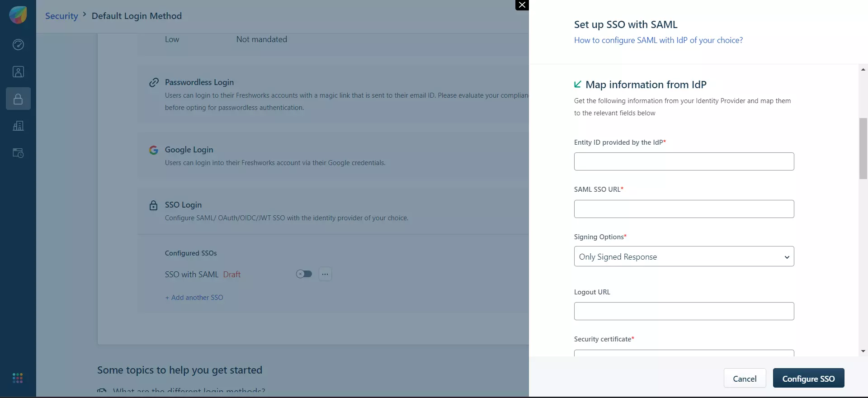Click the Security breadcrumb link
868x398 pixels.
(x=61, y=16)
